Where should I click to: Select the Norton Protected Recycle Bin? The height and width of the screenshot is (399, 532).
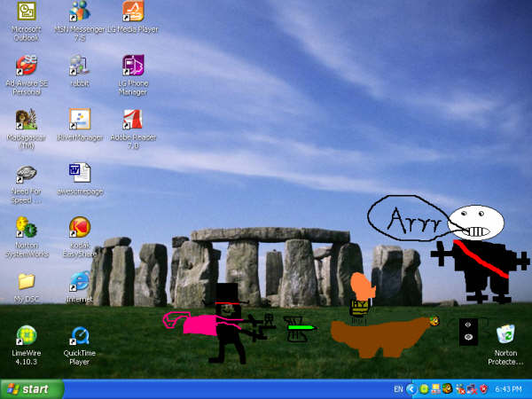tap(505, 335)
